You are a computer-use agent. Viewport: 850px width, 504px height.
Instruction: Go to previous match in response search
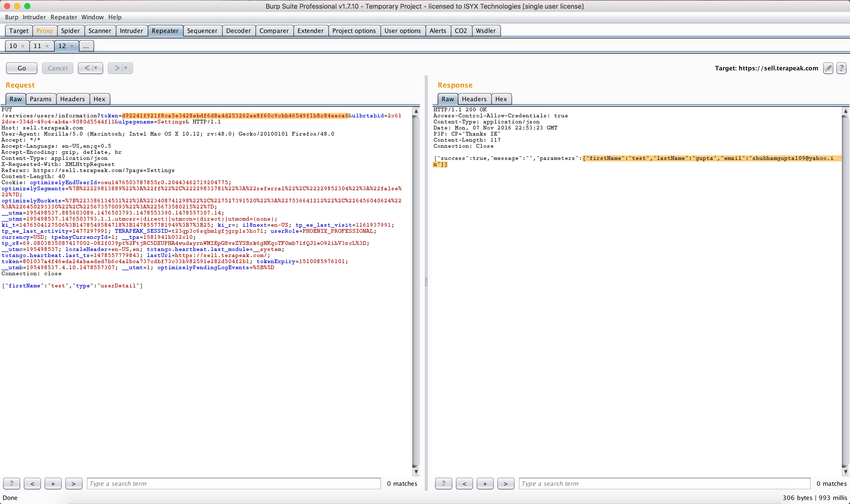click(x=464, y=483)
